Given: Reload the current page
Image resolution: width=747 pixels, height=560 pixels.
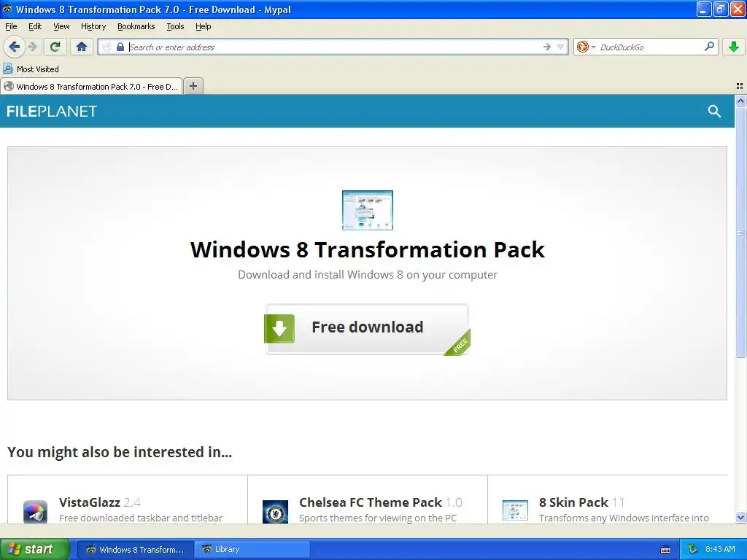Looking at the screenshot, I should click(x=55, y=47).
